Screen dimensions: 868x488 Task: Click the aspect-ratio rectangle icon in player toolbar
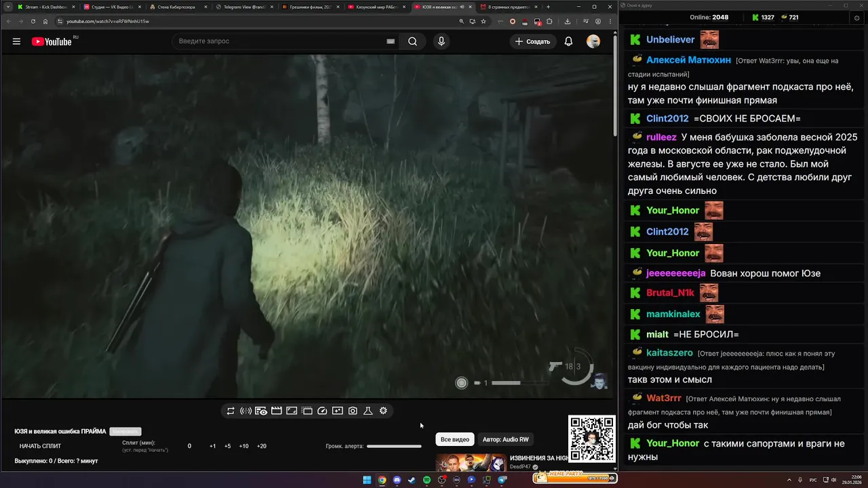(292, 411)
